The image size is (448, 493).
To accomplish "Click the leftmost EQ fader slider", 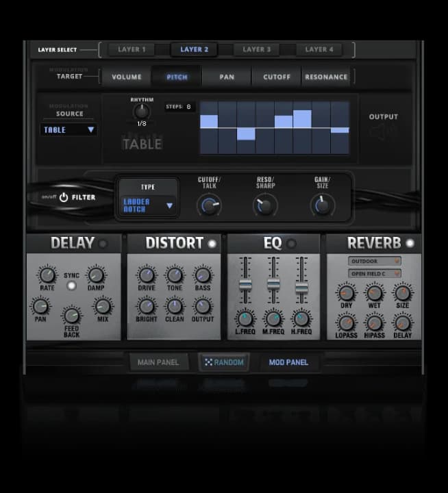I will (245, 283).
